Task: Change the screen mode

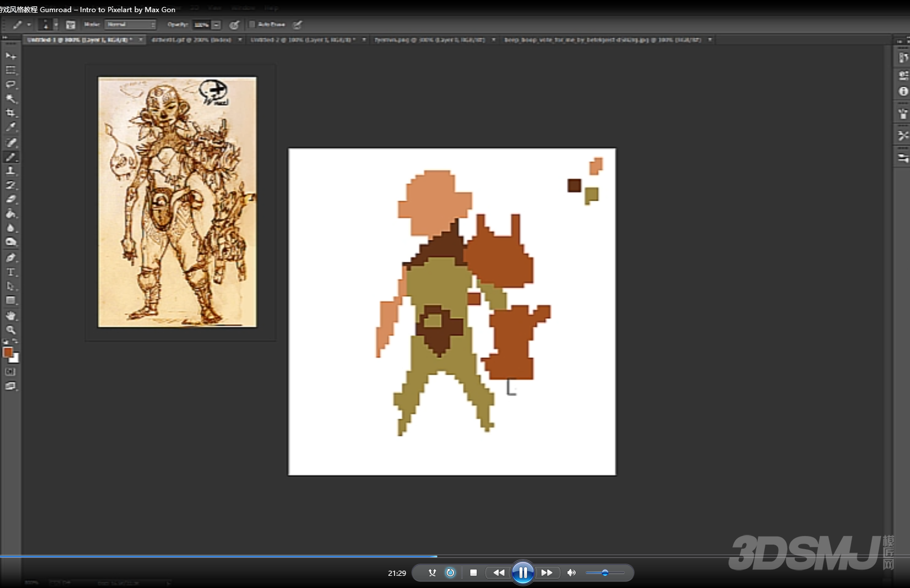Action: 10,386
